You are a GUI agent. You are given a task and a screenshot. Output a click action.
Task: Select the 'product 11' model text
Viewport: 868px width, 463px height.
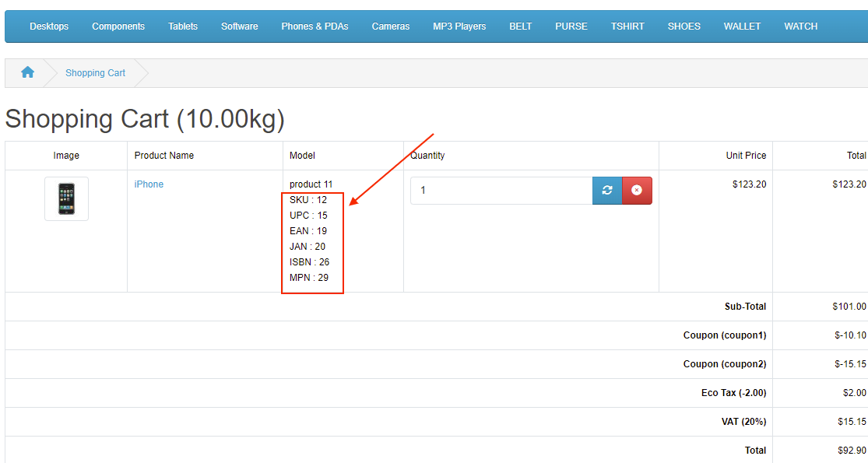pyautogui.click(x=311, y=184)
